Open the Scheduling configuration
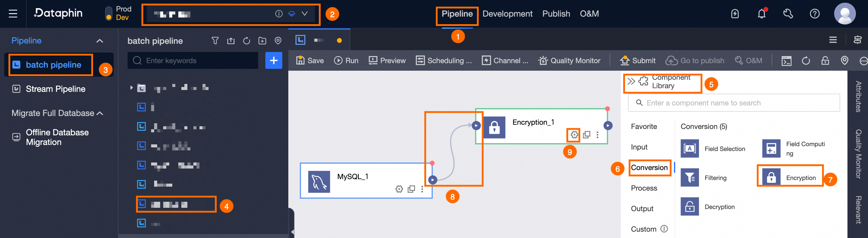Viewport: 868px width, 238px height. click(x=444, y=61)
